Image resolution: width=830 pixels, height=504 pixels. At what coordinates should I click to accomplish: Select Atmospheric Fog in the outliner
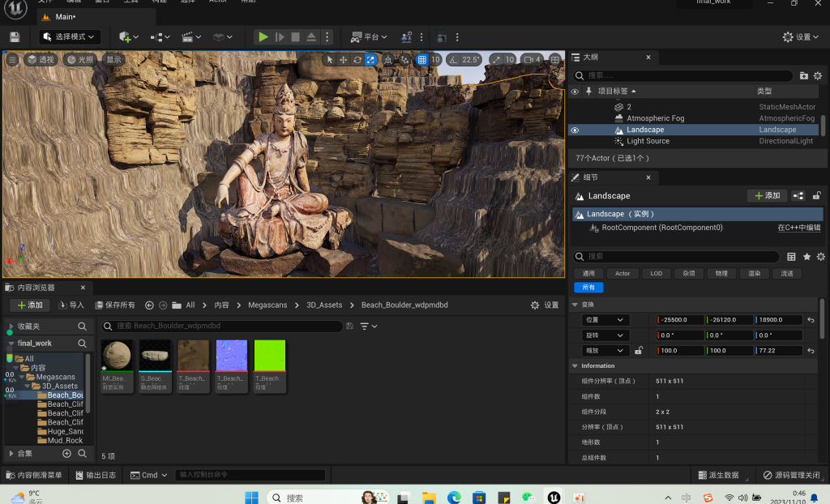click(x=655, y=118)
